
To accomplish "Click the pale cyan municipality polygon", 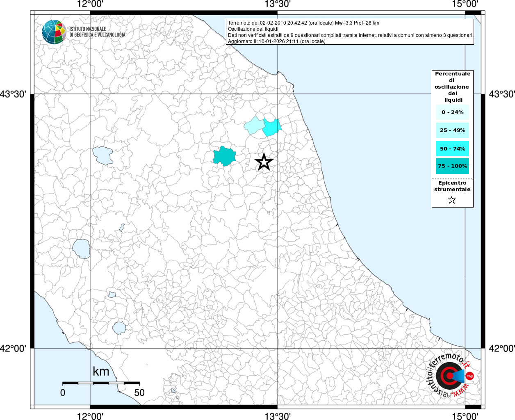I will pyautogui.click(x=254, y=125).
